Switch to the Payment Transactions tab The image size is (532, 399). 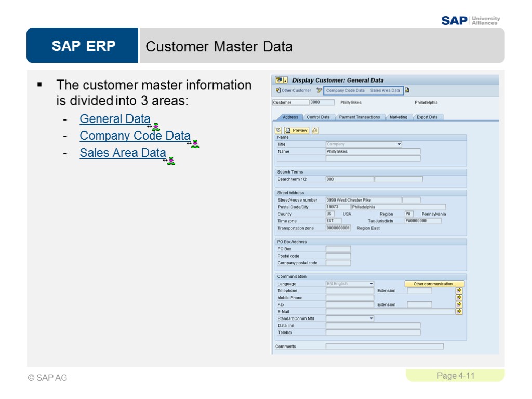[359, 117]
